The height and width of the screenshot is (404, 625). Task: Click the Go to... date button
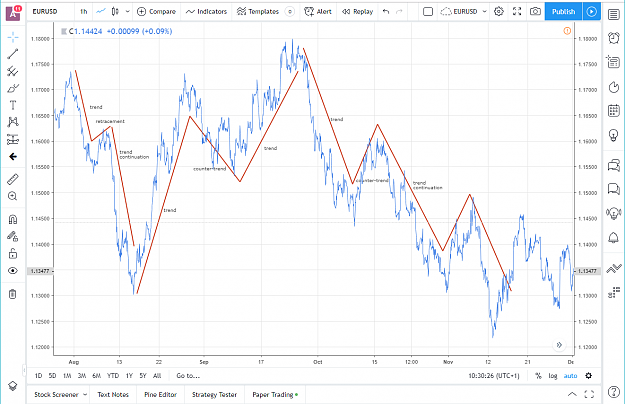pos(188,376)
